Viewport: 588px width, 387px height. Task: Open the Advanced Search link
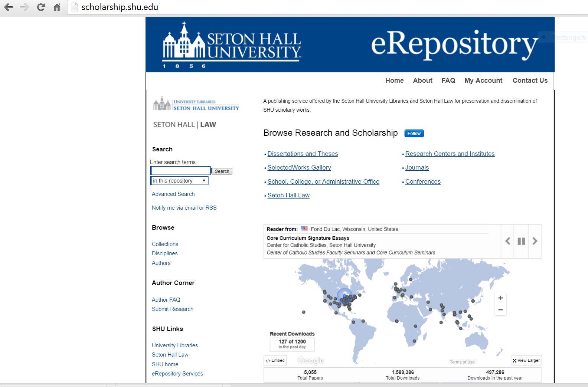(x=173, y=194)
